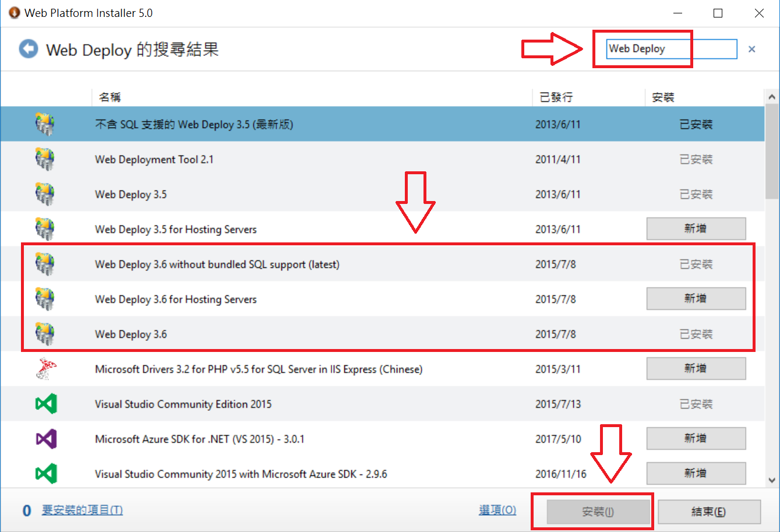Select Visual Studio Community 2015 with Microsoft Azure SDK text
This screenshot has width=780, height=532.
coord(241,474)
